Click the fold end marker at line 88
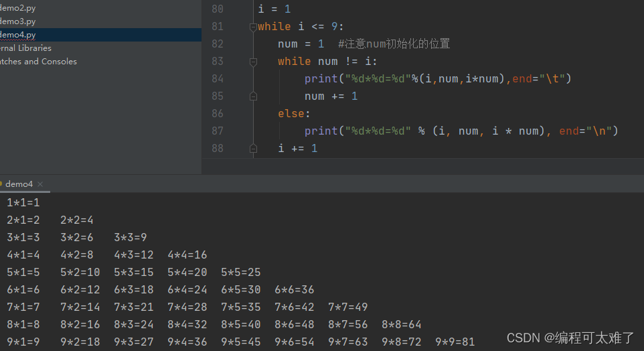The image size is (644, 351). 254,149
